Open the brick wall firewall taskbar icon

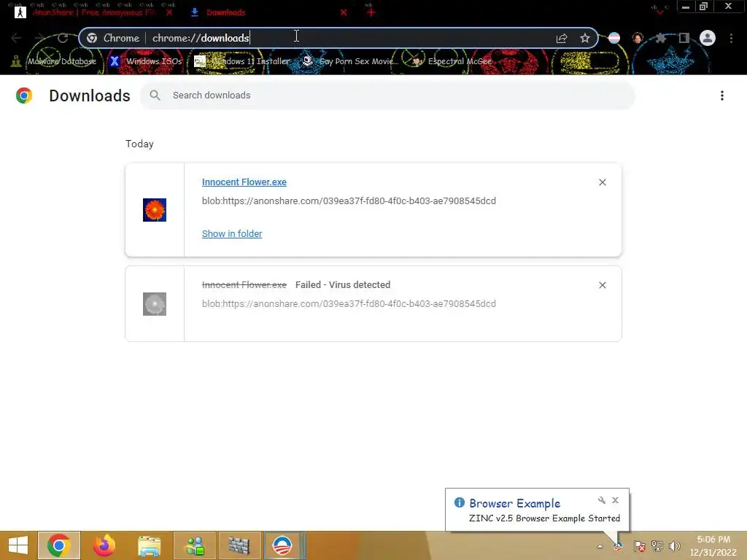239,545
